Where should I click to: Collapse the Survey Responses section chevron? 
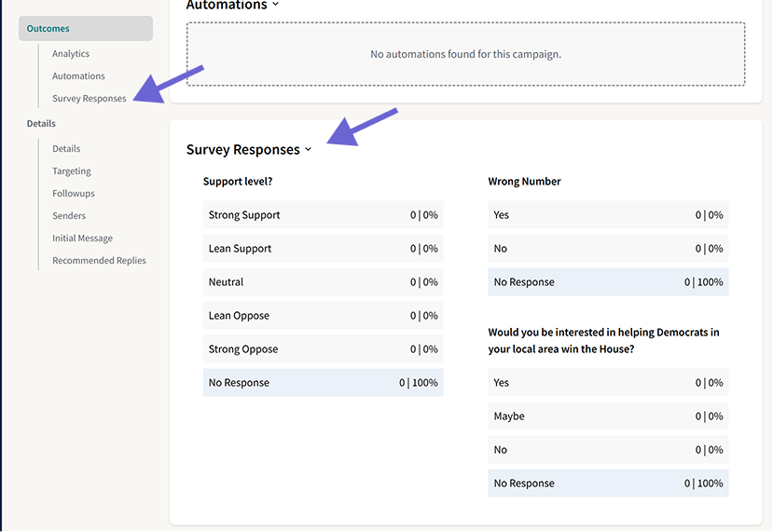[x=308, y=149]
